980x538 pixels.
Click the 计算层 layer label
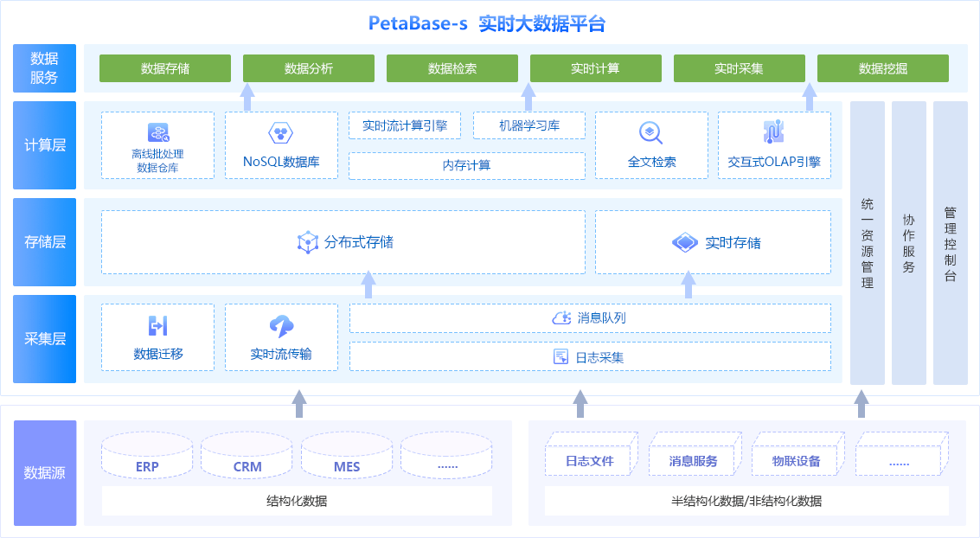(44, 145)
